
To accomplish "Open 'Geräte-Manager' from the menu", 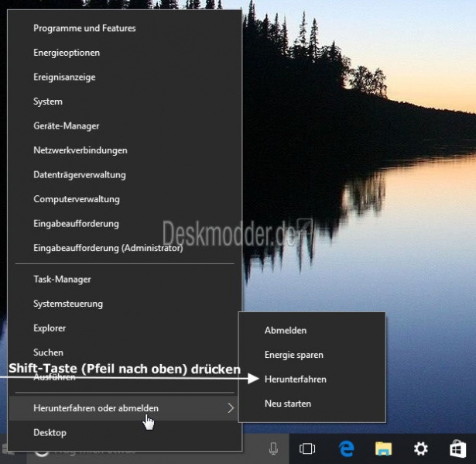I will point(67,125).
